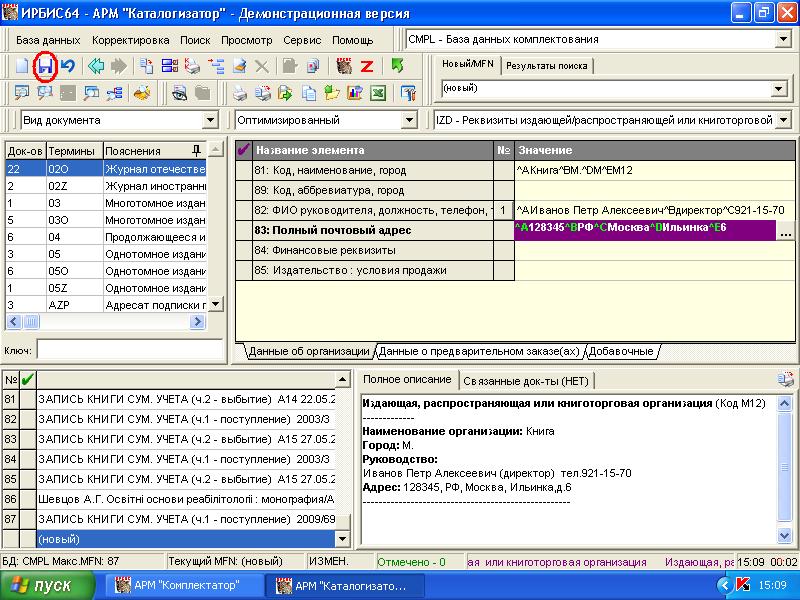Screen dimensions: 800x600
Task: Toggle mark checkbox for record 82
Action: coord(28,419)
